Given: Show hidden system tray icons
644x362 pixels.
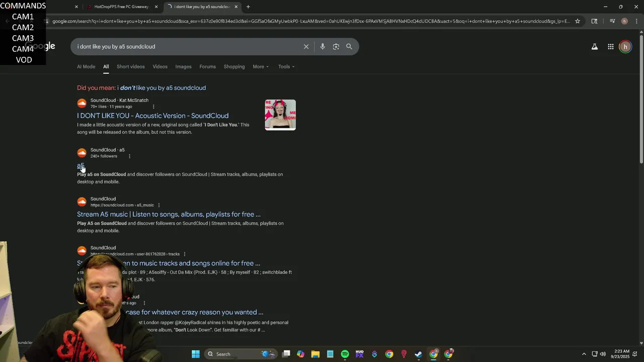Looking at the screenshot, I should coord(584,354).
